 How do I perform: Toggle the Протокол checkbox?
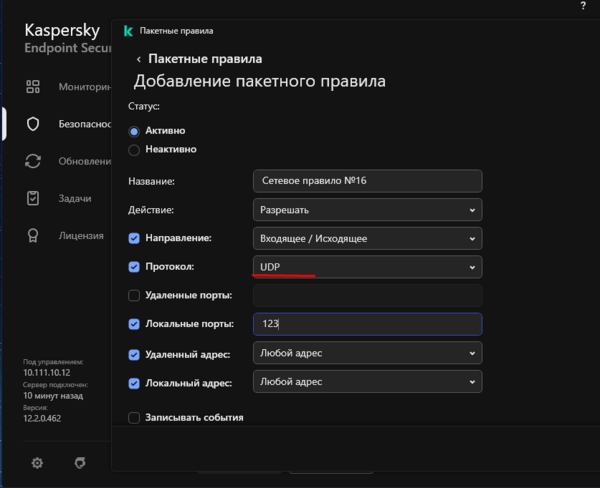(x=134, y=267)
